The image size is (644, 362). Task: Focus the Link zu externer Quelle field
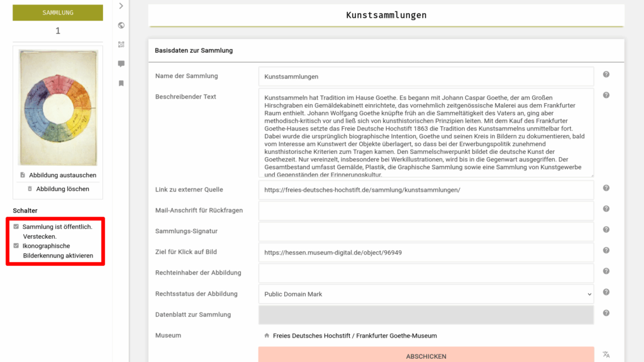[x=426, y=190]
